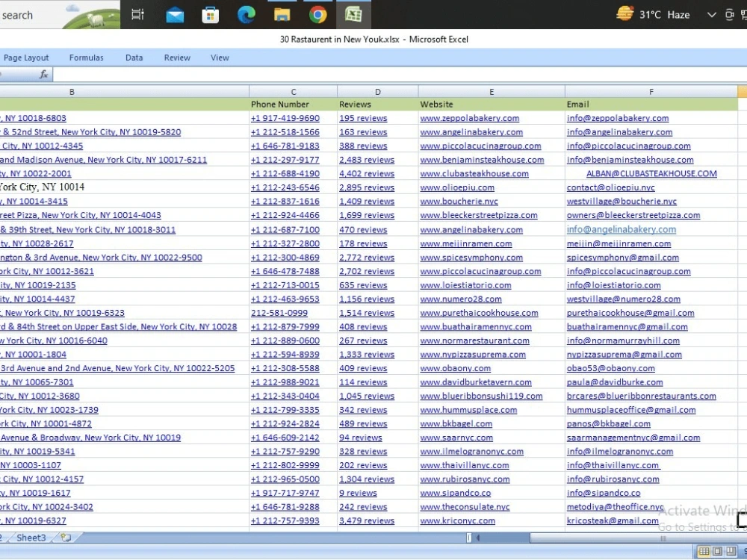Select the Excel icon in the taskbar
The width and height of the screenshot is (747, 560).
click(x=353, y=15)
